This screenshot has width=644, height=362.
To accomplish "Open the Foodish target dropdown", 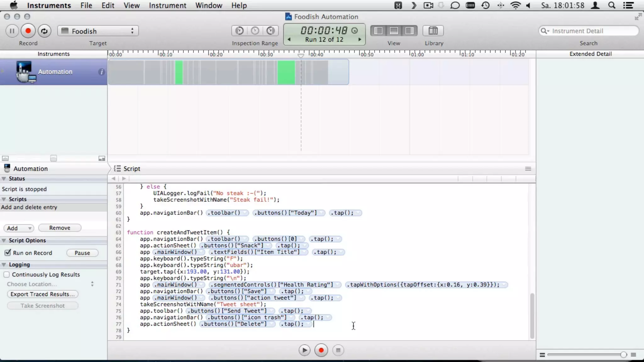I will coord(98,31).
